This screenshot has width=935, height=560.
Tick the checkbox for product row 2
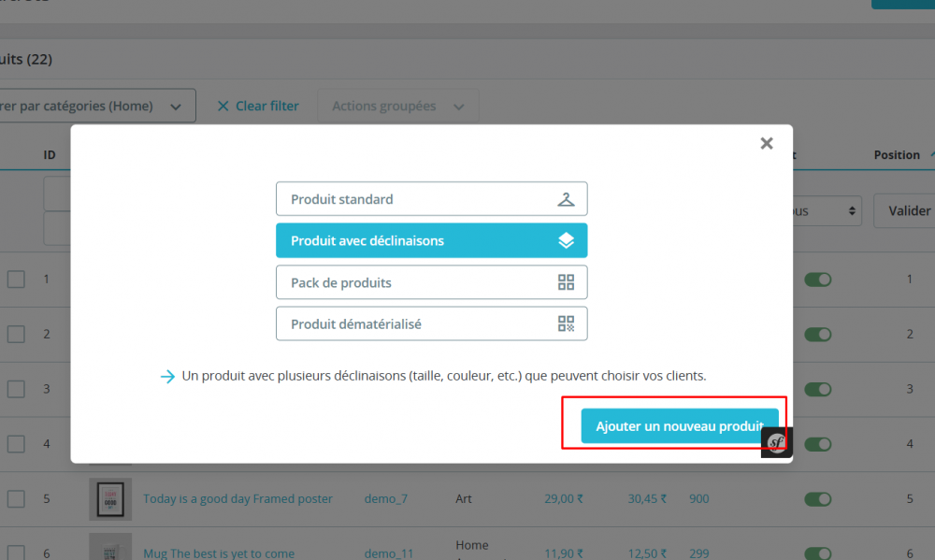click(17, 334)
